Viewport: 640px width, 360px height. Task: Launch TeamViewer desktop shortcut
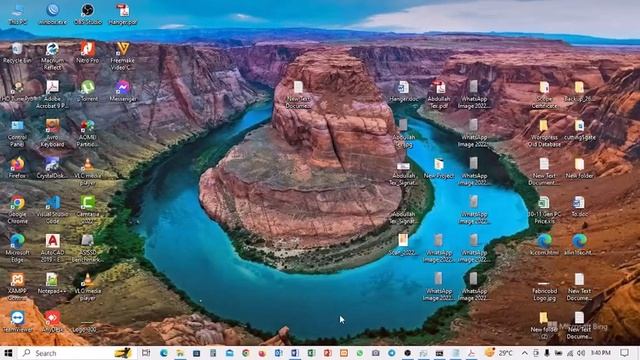coord(17,322)
